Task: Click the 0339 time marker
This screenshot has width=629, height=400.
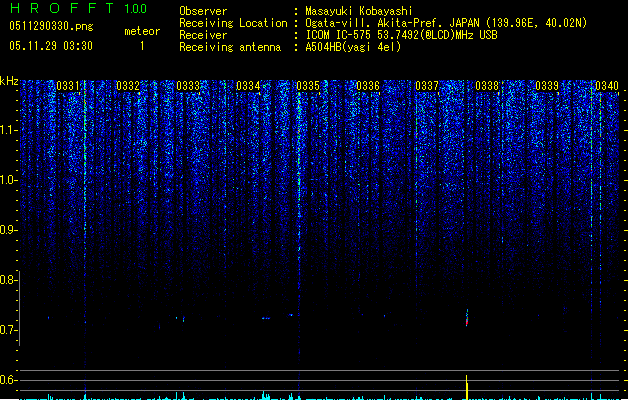Action: (x=547, y=86)
